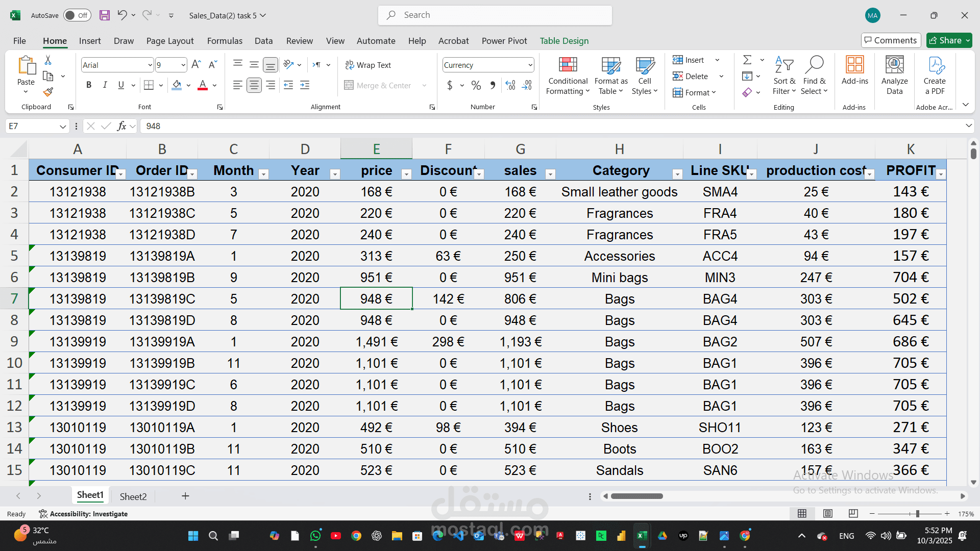Toggle Bold formatting

point(89,85)
